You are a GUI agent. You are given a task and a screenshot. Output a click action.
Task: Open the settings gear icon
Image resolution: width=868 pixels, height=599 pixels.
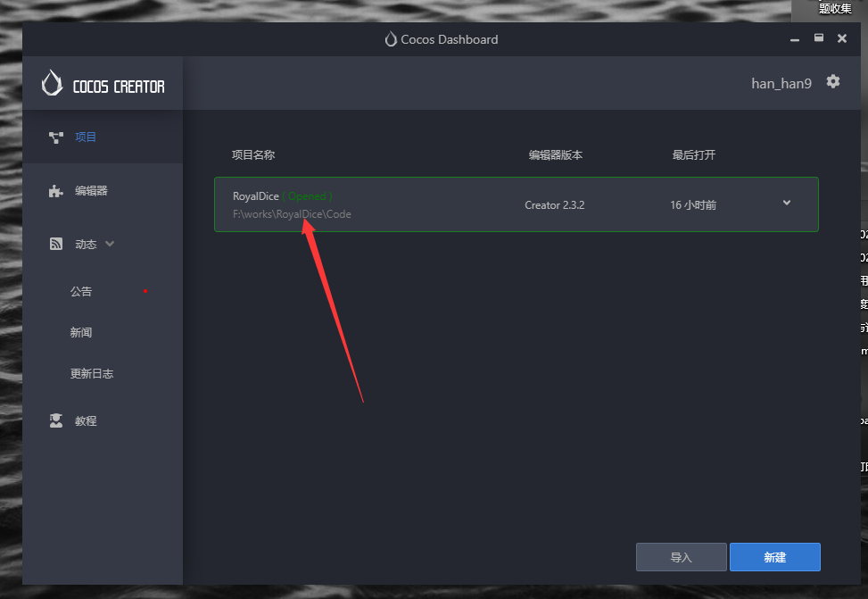tap(833, 82)
